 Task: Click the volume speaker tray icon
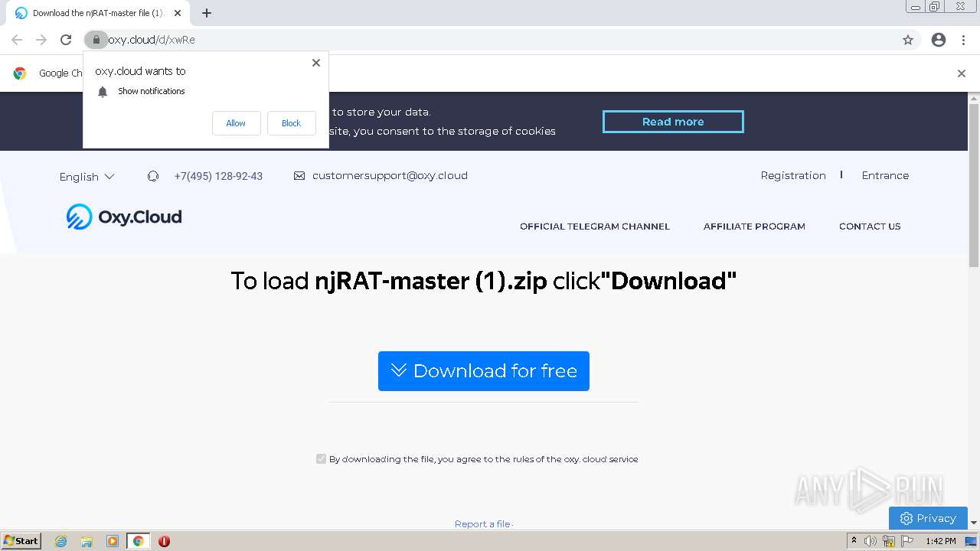pyautogui.click(x=871, y=541)
